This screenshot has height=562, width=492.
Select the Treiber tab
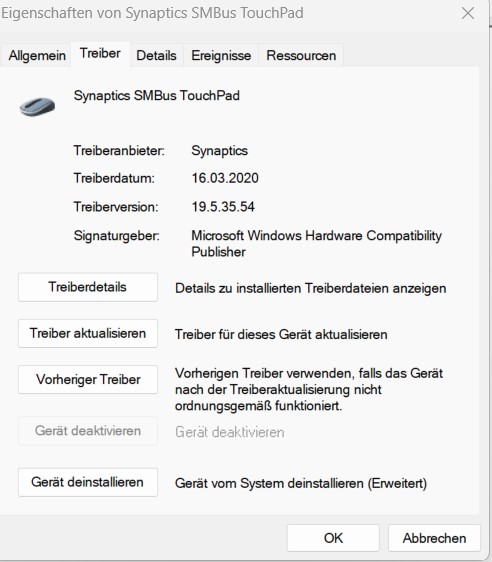100,53
